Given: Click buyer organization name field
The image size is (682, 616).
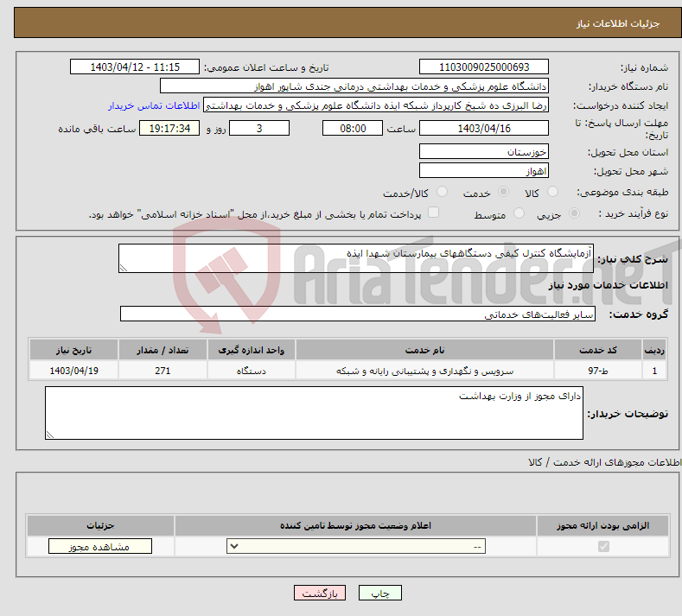Looking at the screenshot, I should 354,86.
